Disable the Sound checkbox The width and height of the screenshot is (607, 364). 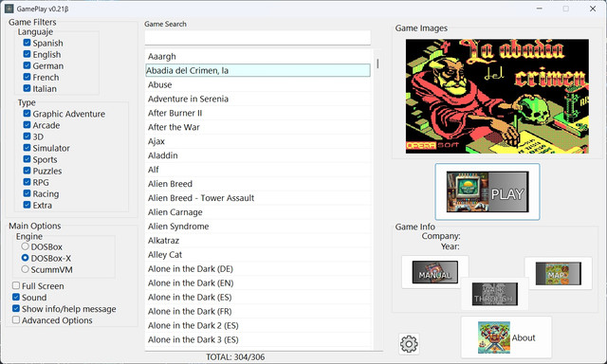[16, 297]
